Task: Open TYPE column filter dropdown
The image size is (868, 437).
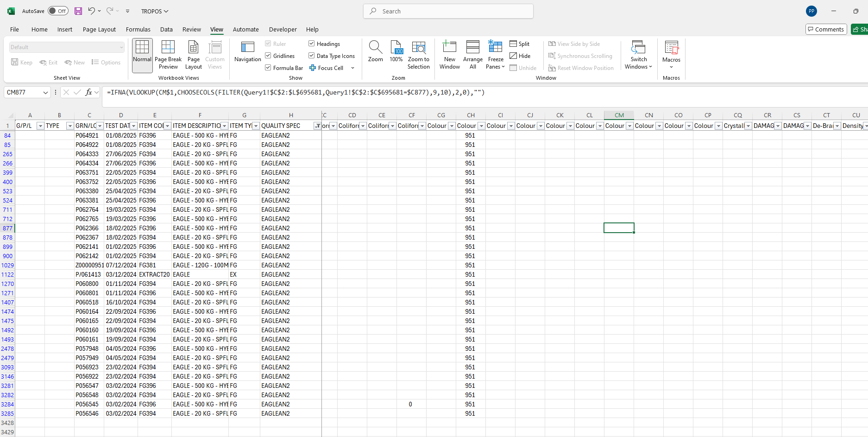Action: pyautogui.click(x=70, y=126)
